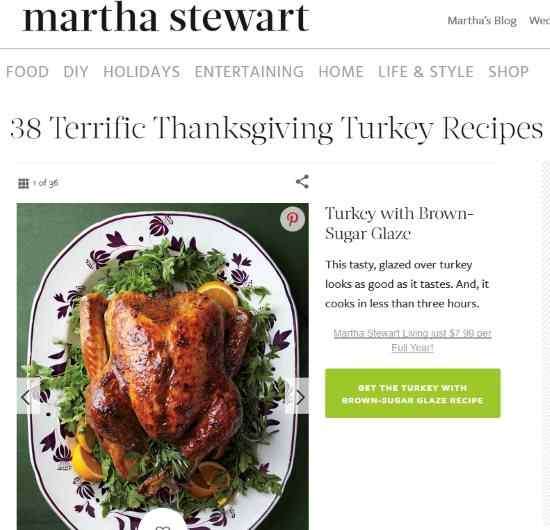
Task: Click the Turkey with Brown-Sugar Glaze title
Action: (399, 223)
